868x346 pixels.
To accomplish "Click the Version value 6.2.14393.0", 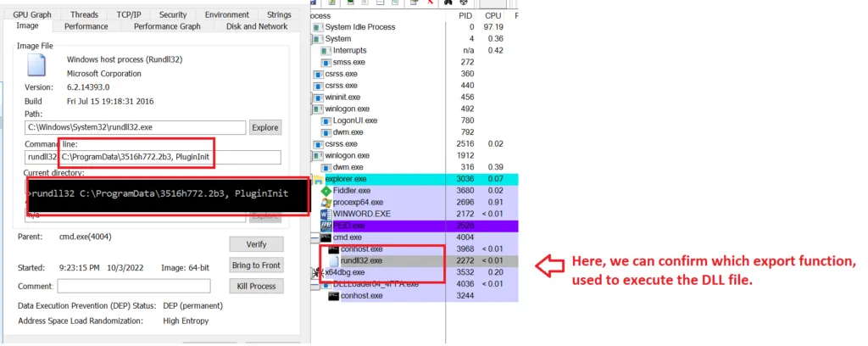I will [x=88, y=86].
